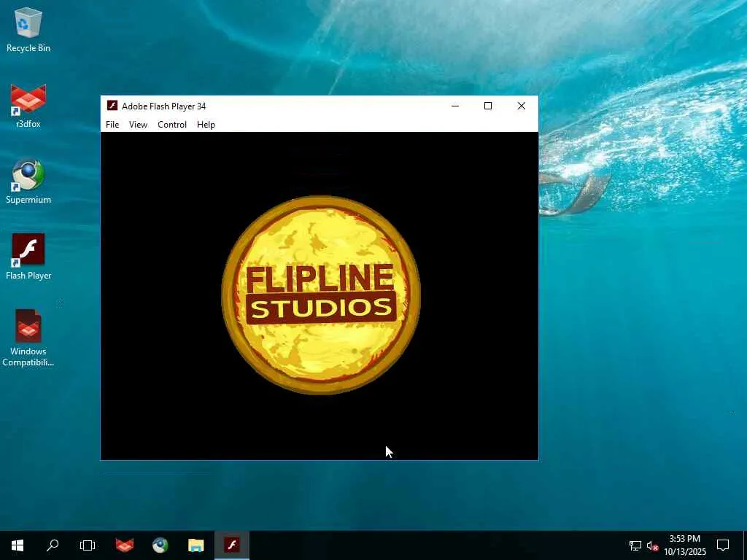
Task: Open taskbar search magnifier
Action: point(53,545)
